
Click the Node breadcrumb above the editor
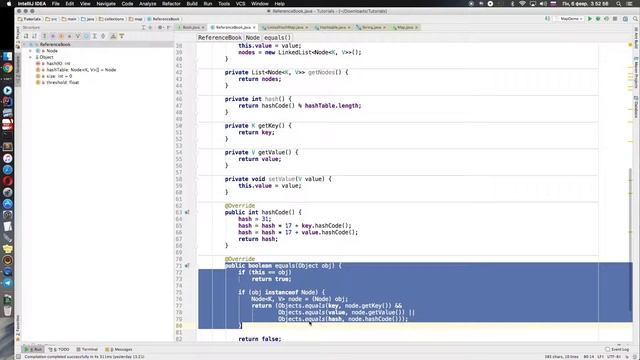(253, 38)
